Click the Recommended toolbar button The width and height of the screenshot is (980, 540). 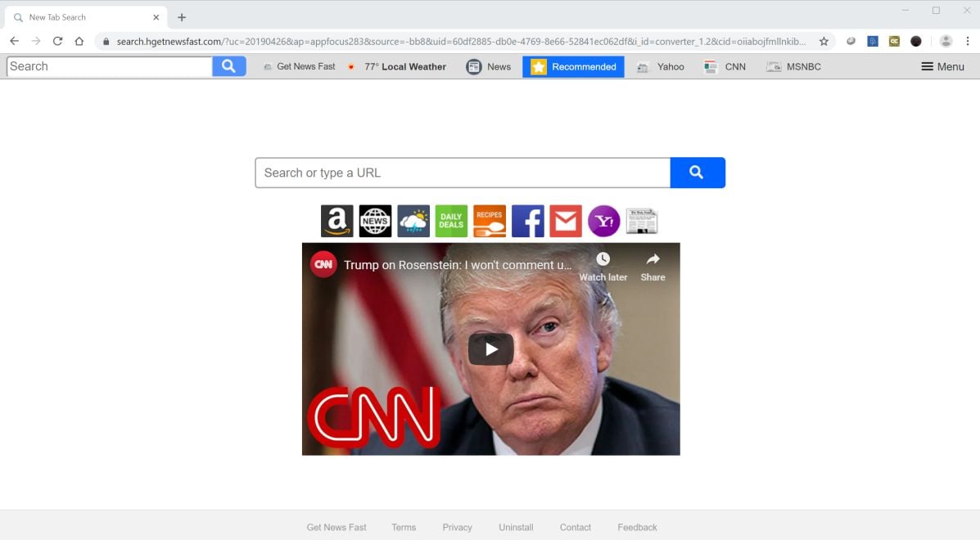(573, 67)
